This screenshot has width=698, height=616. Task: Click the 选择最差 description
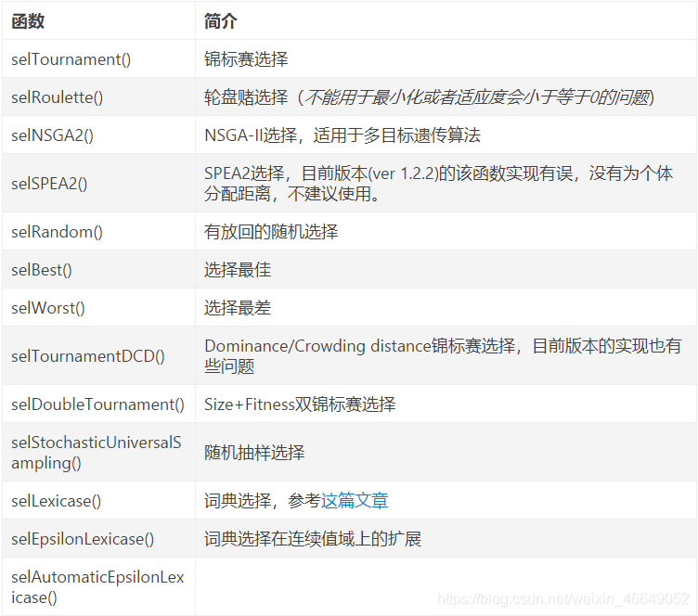(x=238, y=308)
